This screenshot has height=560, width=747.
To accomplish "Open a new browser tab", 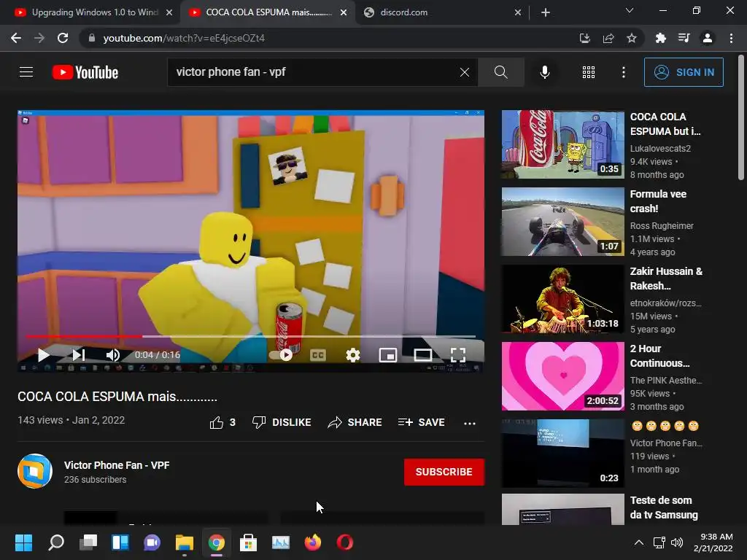I will (546, 12).
